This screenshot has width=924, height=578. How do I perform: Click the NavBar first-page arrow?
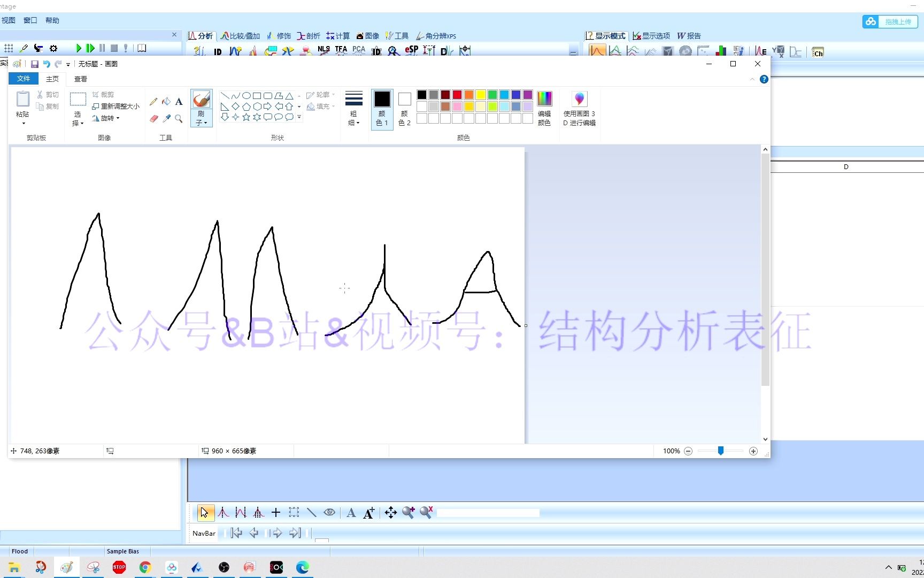[x=236, y=533]
